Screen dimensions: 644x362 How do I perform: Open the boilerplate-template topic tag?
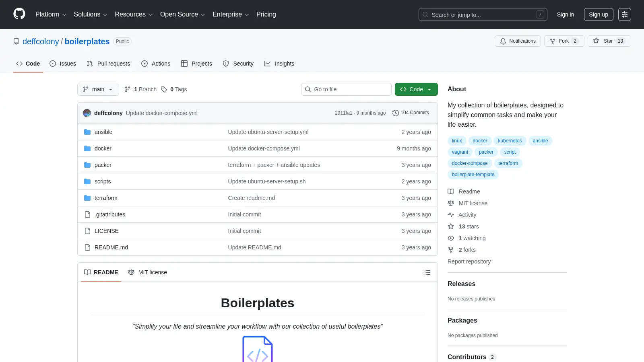473,175
